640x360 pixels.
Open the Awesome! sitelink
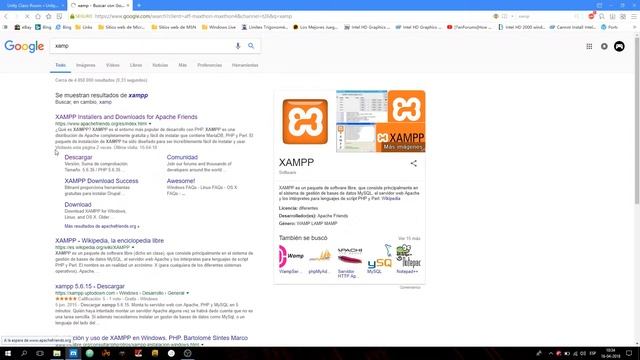coord(181,181)
